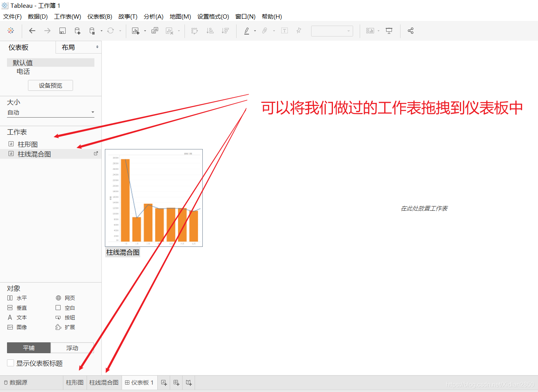Save the workbook with the disk icon

[x=62, y=31]
